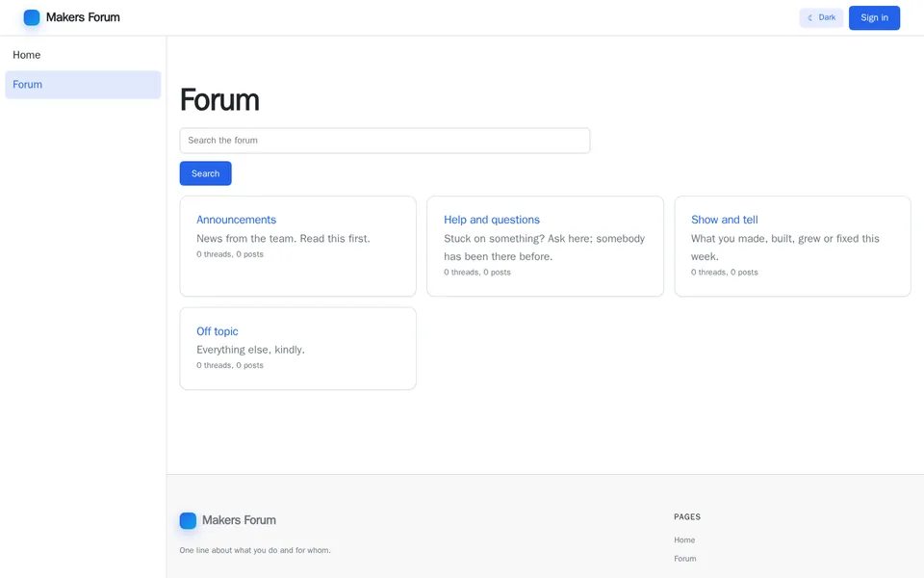Image resolution: width=924 pixels, height=578 pixels.
Task: Open the Help and questions category
Action: pos(492,220)
